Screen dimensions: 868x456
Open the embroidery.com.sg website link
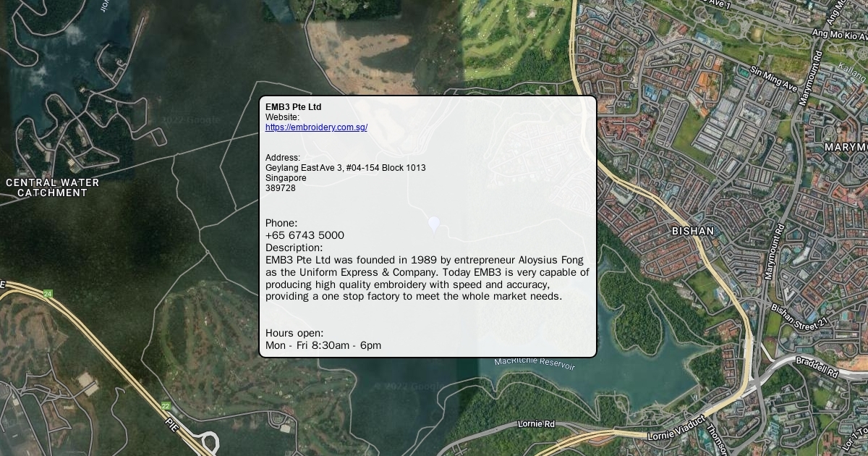coord(316,127)
